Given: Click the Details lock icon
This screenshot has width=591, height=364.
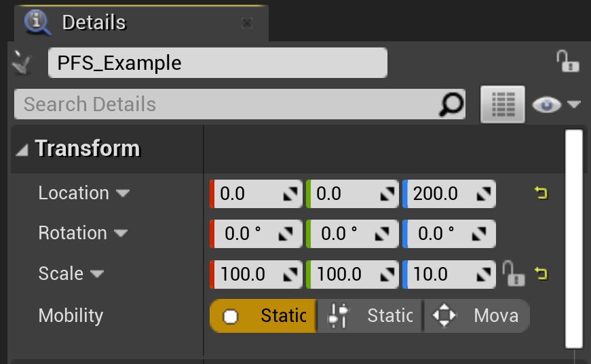Looking at the screenshot, I should pyautogui.click(x=567, y=62).
